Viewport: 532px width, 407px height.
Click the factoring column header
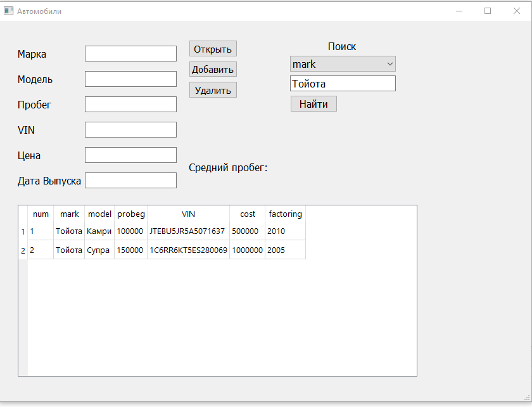point(284,214)
